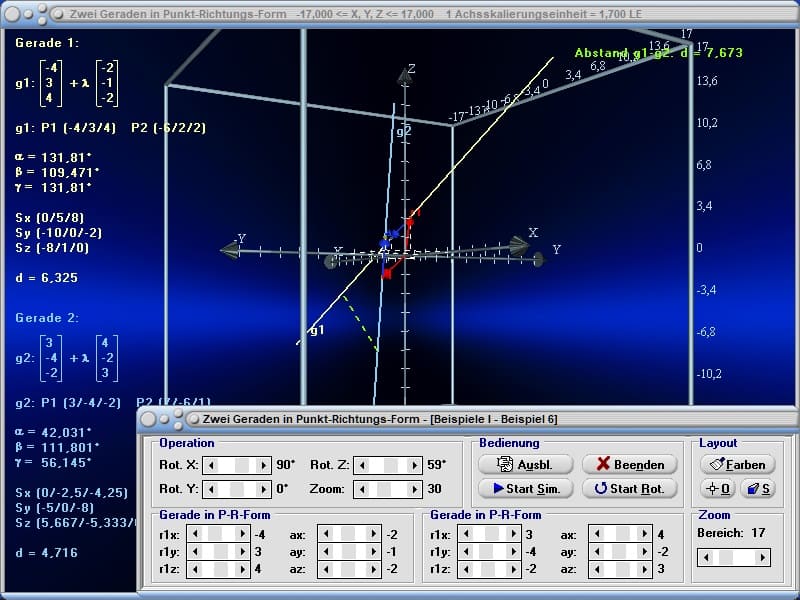Viewport: 800px width, 600px height.
Task: Click the S layout button
Action: click(758, 488)
